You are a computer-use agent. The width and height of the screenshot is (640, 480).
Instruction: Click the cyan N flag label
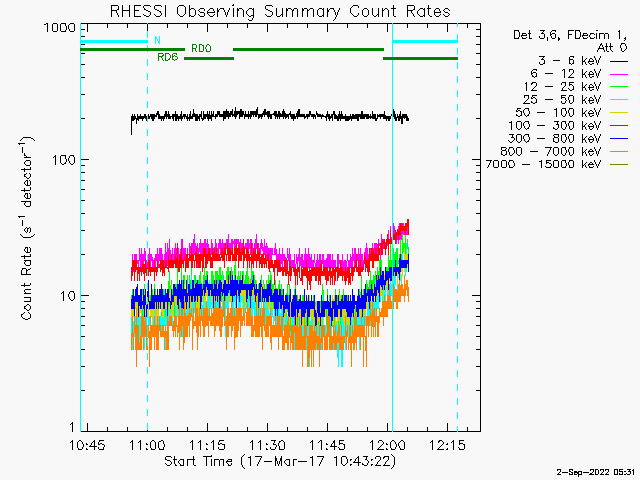(x=158, y=40)
